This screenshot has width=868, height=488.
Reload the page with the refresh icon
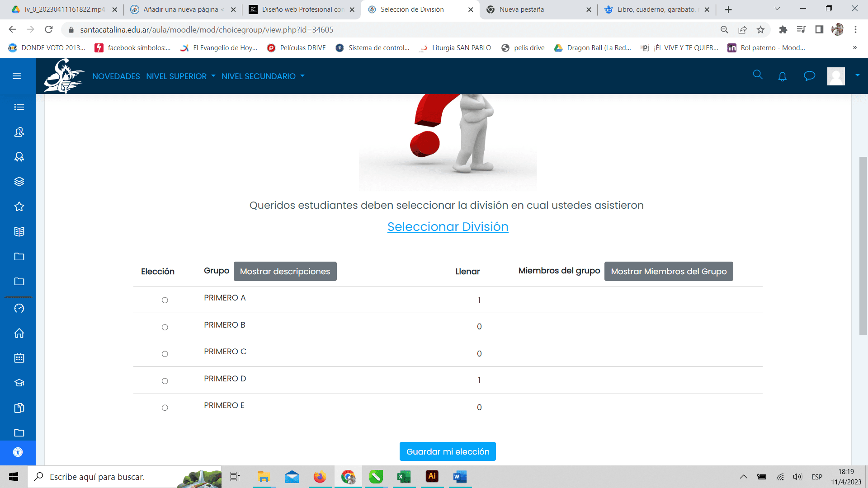click(49, 29)
